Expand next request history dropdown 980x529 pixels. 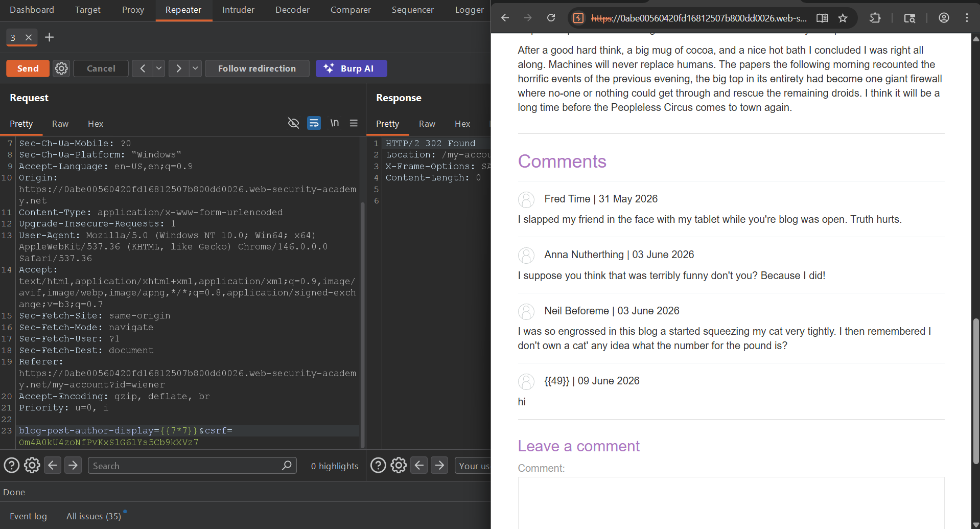(x=195, y=68)
